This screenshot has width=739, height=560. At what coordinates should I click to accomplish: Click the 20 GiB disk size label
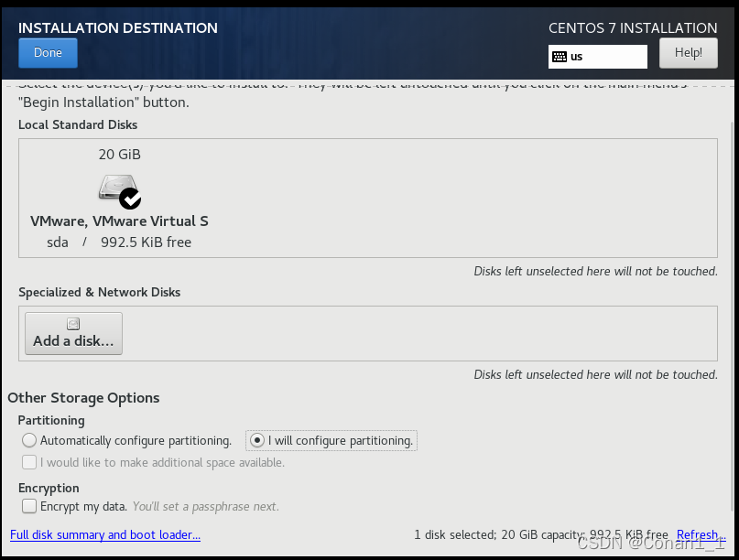click(x=120, y=155)
